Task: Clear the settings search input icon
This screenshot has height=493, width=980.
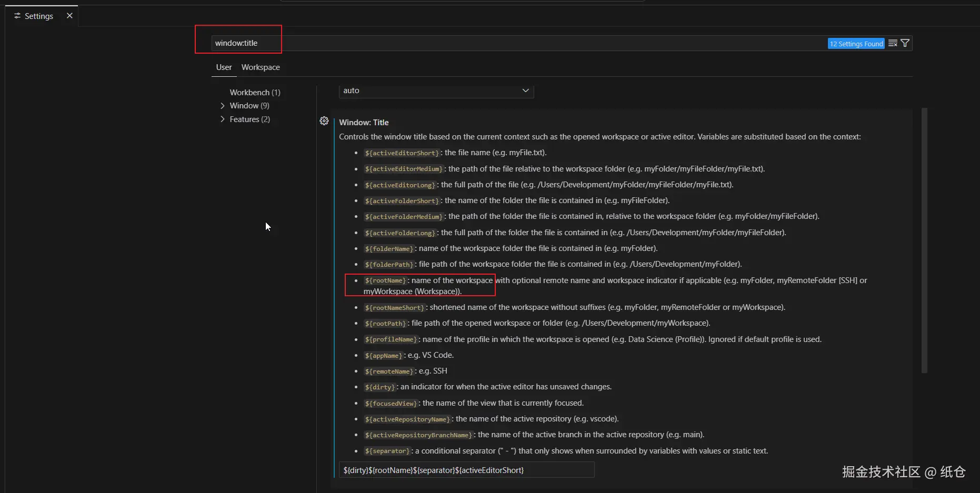Action: click(893, 43)
